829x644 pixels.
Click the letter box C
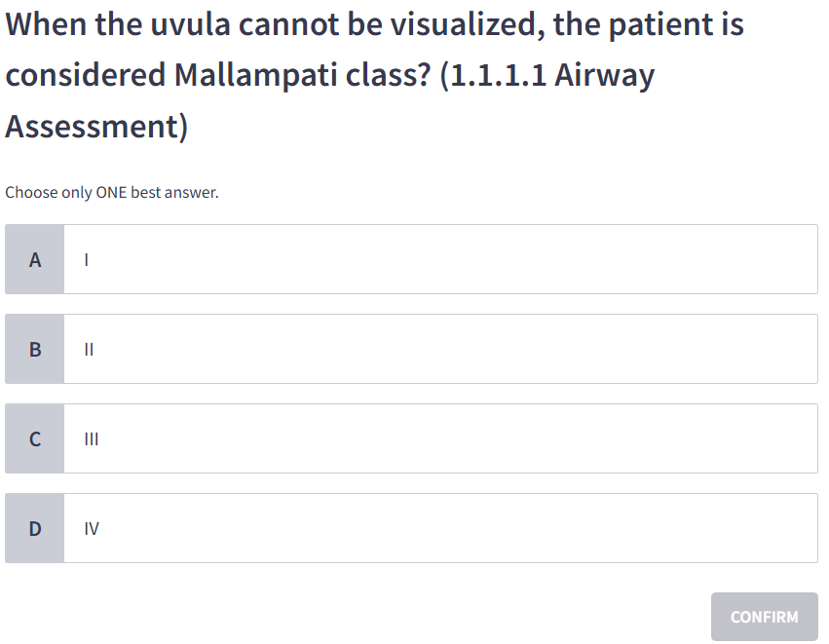pyautogui.click(x=34, y=438)
